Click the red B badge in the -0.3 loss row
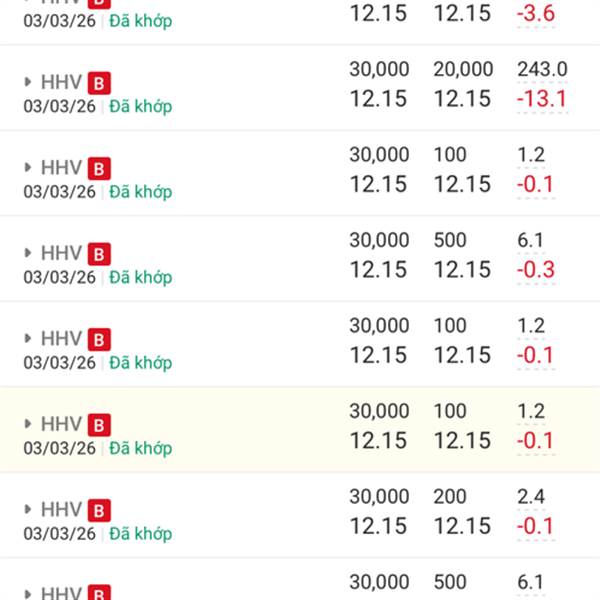The image size is (600, 600). pyautogui.click(x=99, y=254)
